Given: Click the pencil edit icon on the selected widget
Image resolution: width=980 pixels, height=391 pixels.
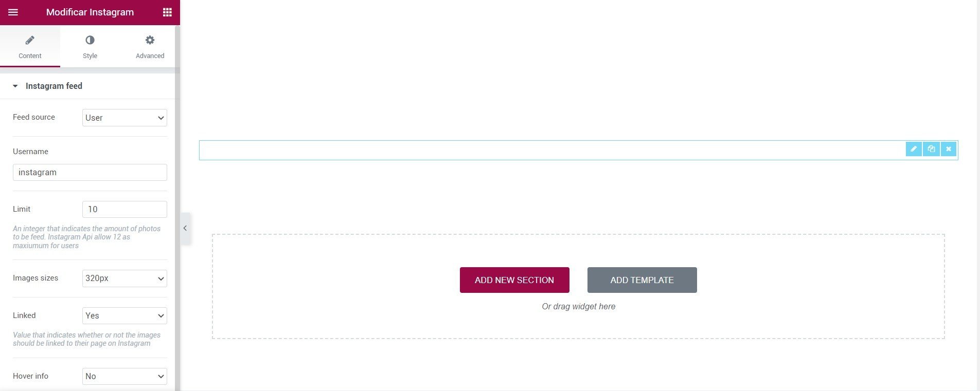Looking at the screenshot, I should (x=914, y=149).
